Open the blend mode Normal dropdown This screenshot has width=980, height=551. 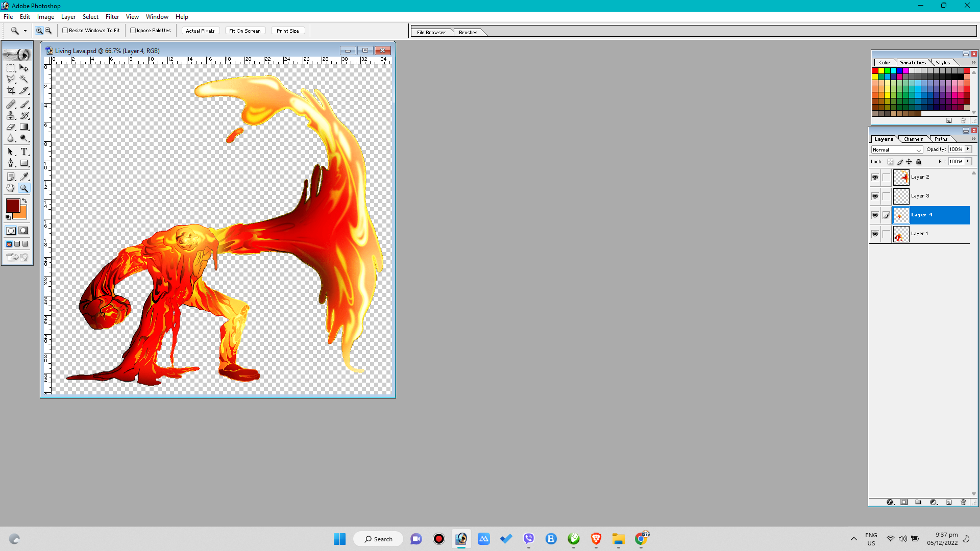tap(897, 150)
